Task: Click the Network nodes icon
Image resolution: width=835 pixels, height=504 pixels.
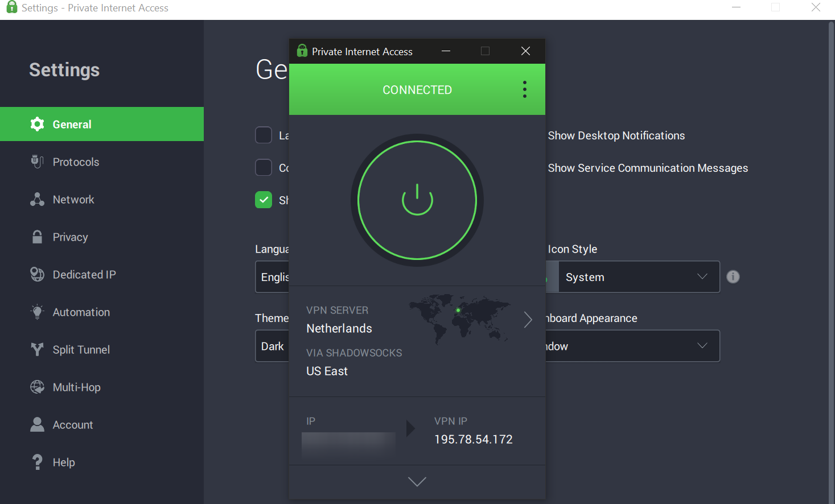Action: coord(37,199)
